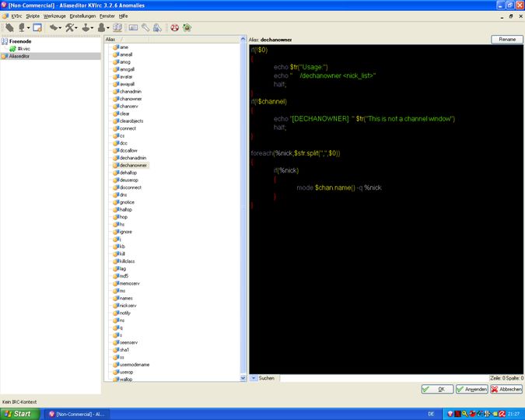Click the lifebuoy help icon in toolbar
Viewport: 525px width, 420px height.
coord(175,27)
